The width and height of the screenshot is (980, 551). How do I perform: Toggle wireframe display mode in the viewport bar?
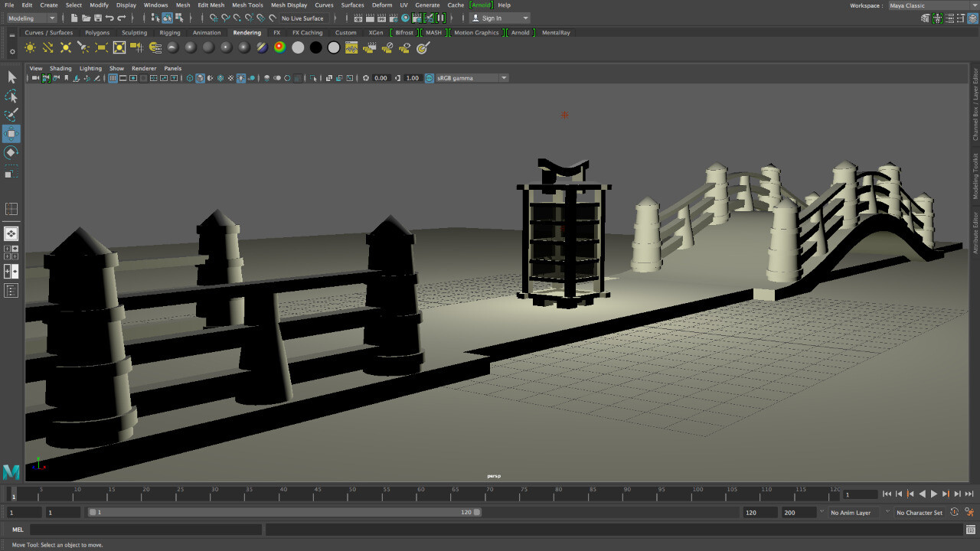pyautogui.click(x=190, y=77)
